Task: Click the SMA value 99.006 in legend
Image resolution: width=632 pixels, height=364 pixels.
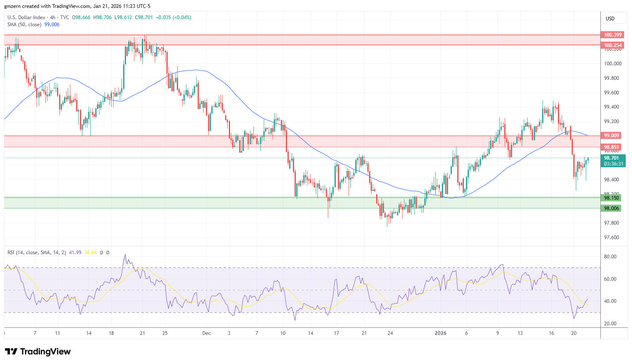Action: click(52, 25)
